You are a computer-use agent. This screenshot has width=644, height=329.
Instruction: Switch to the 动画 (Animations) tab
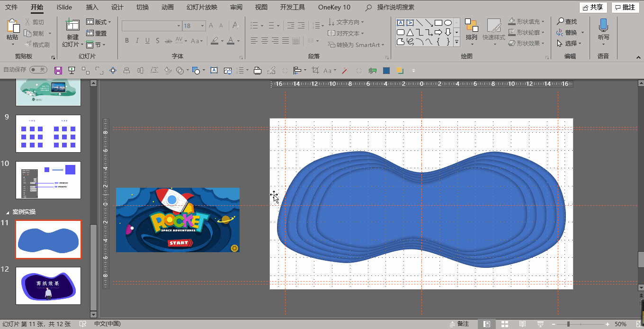tap(167, 7)
